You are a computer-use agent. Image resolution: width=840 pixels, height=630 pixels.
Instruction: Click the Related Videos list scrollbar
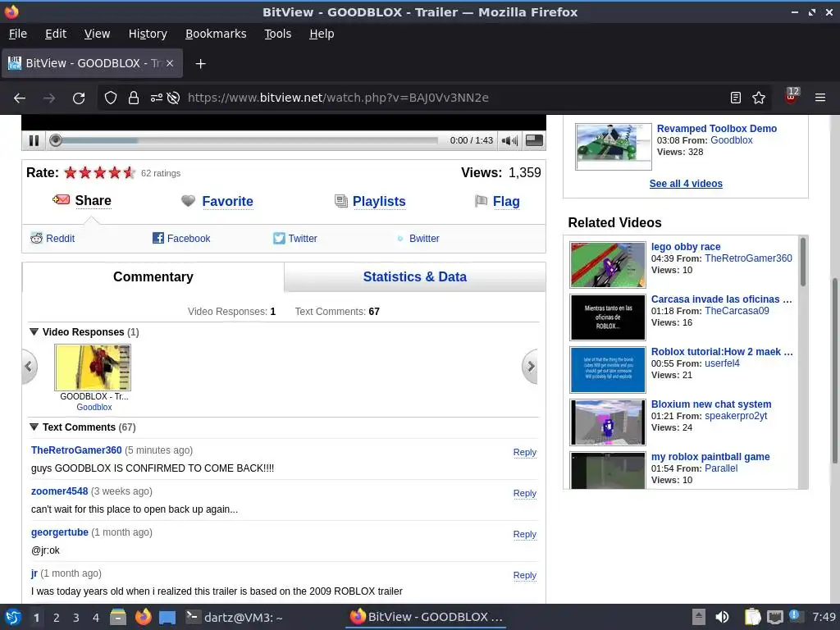click(802, 262)
